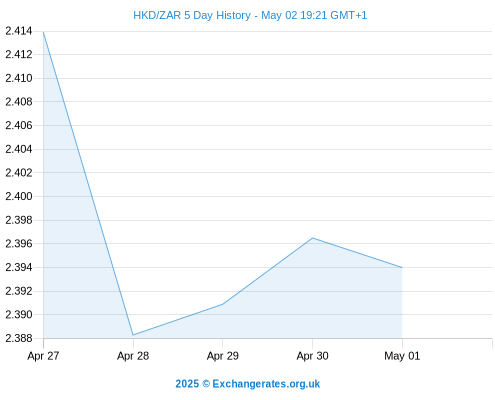The height and width of the screenshot is (400, 495).
Task: Select the Apr 30 data point peak
Action: click(x=312, y=238)
